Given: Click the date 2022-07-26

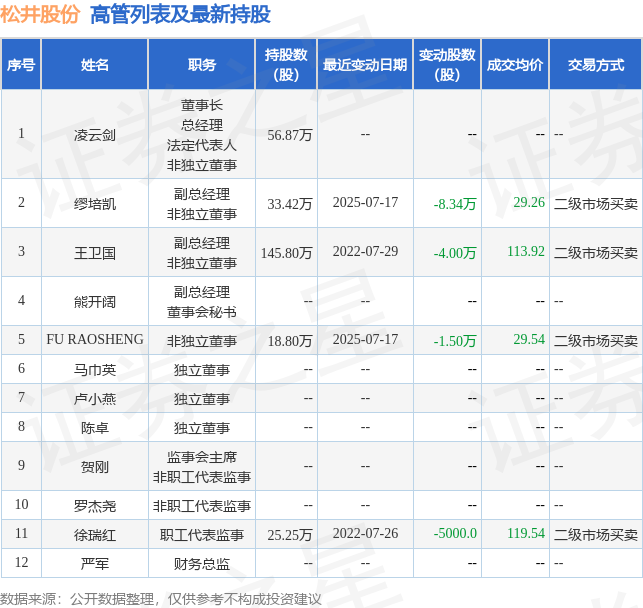Looking at the screenshot, I should (x=365, y=533).
